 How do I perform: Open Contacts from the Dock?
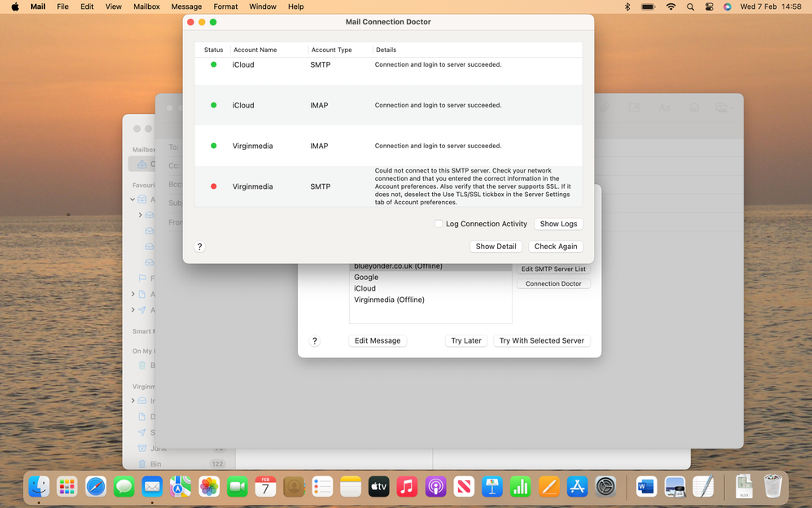click(294, 487)
